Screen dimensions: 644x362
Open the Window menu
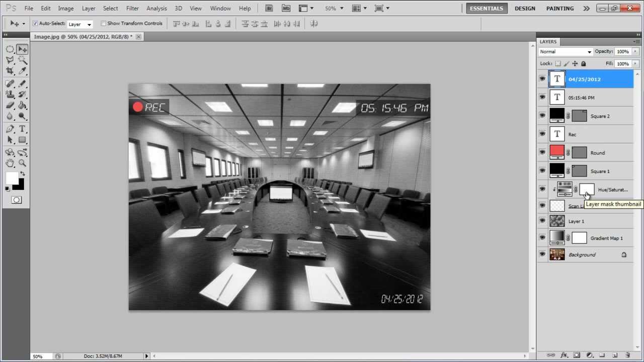click(x=220, y=9)
